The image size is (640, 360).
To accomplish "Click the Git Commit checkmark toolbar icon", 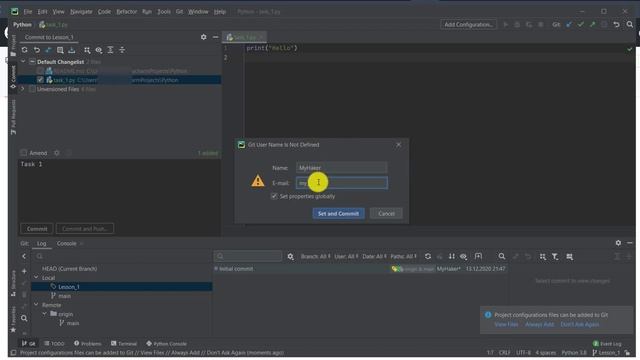I will [x=580, y=24].
